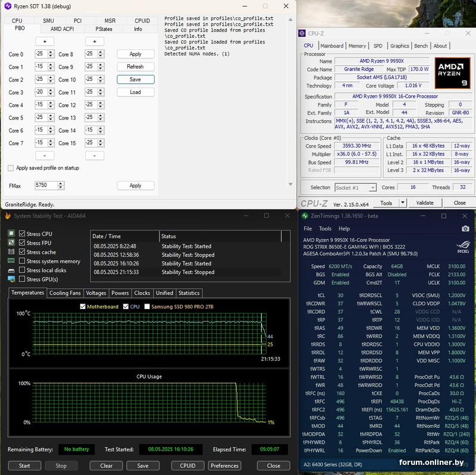Image resolution: width=476 pixels, height=475 pixels.
Task: Click minus button below second core column
Action: (95, 155)
